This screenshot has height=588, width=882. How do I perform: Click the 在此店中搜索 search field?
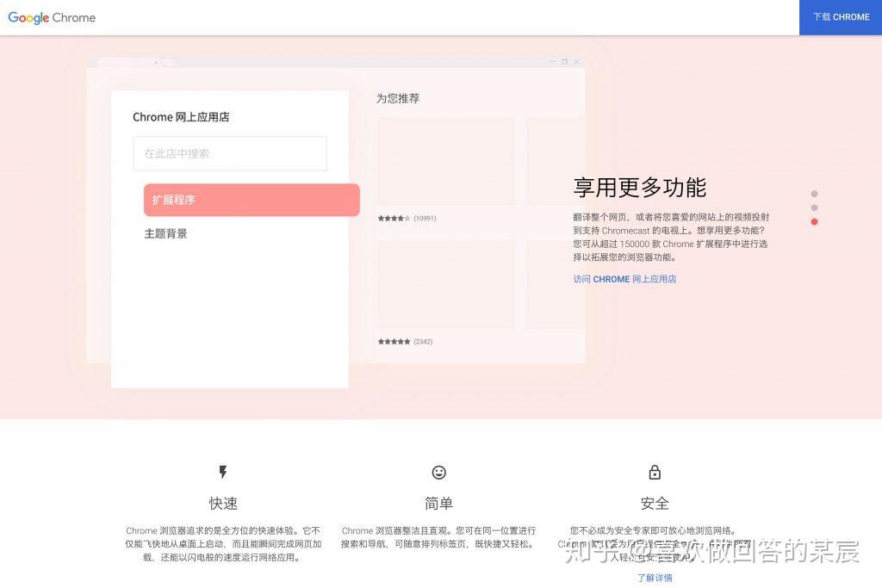coord(230,153)
